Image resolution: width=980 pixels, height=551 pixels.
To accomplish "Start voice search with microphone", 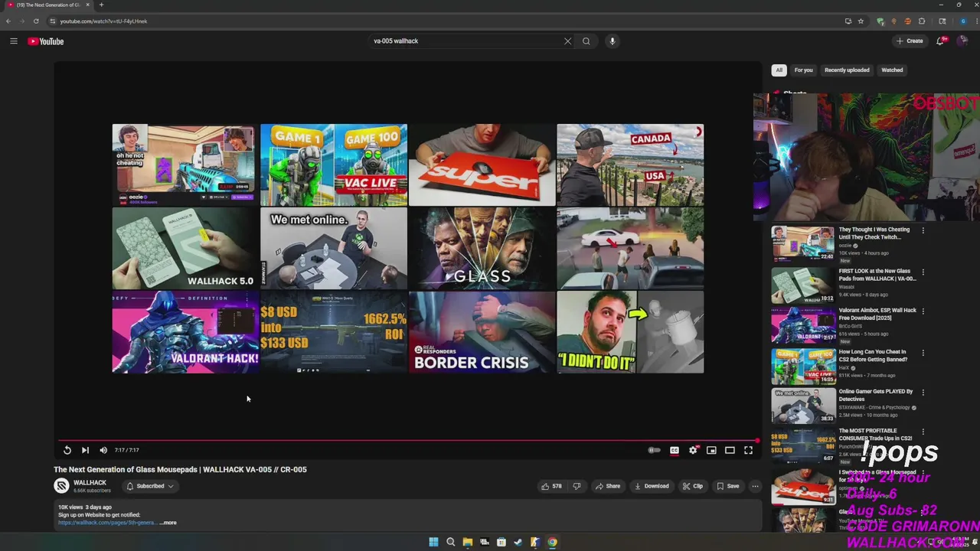I will tap(612, 41).
